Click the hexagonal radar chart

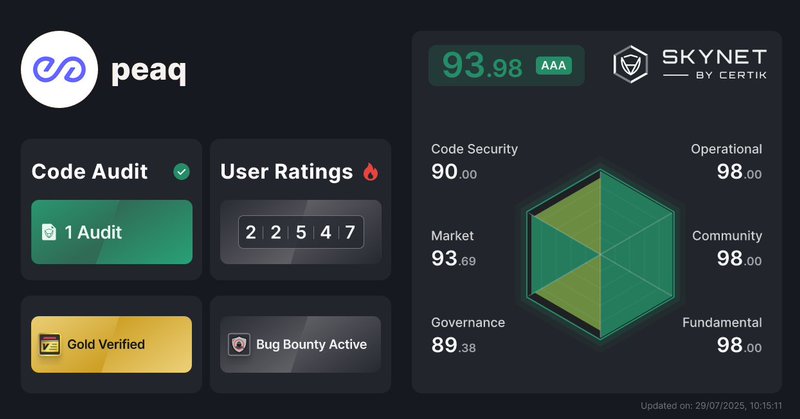(601, 254)
